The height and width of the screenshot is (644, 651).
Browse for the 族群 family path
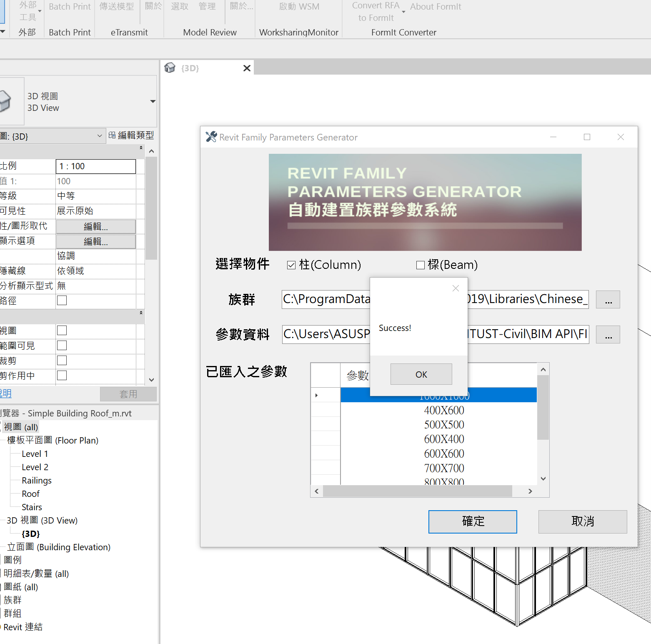608,300
